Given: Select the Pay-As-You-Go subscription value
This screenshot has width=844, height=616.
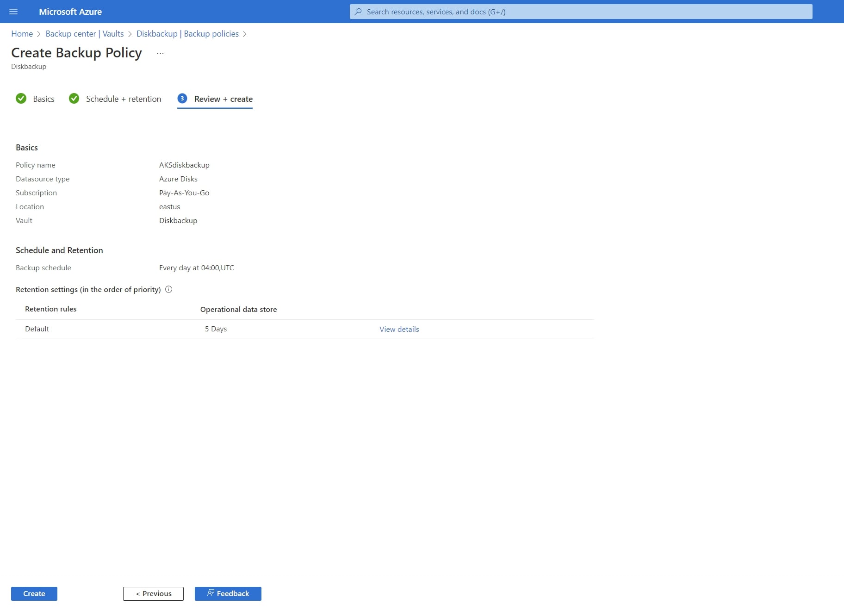Looking at the screenshot, I should click(x=184, y=193).
